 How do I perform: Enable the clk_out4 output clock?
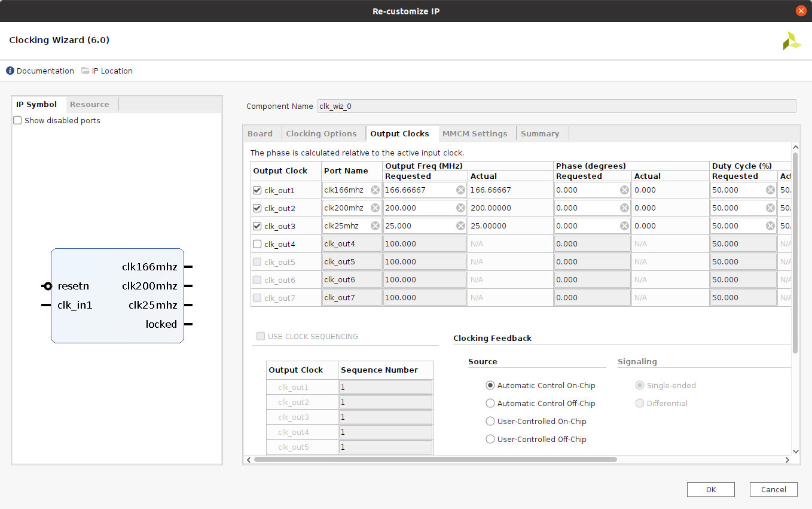coord(257,244)
